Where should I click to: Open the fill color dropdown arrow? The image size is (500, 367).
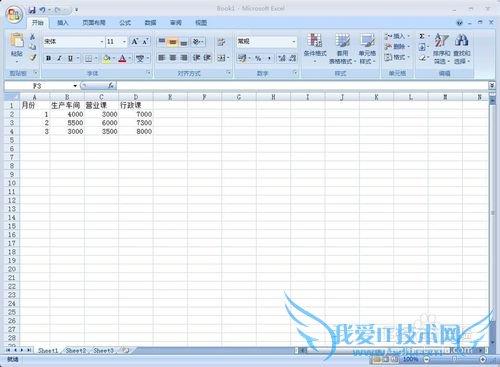click(114, 59)
